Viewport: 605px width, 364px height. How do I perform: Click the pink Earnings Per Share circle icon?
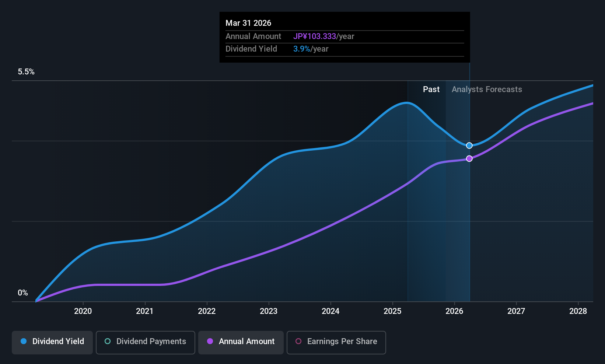pyautogui.click(x=298, y=342)
